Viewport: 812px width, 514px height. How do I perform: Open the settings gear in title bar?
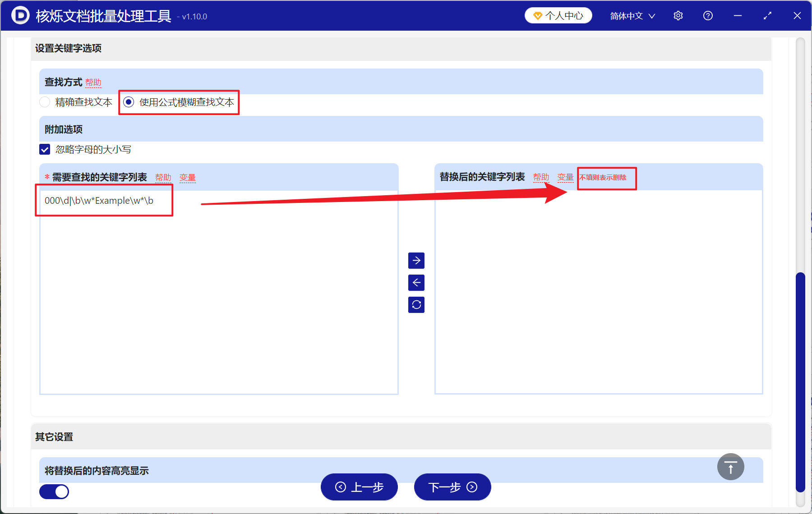(678, 15)
